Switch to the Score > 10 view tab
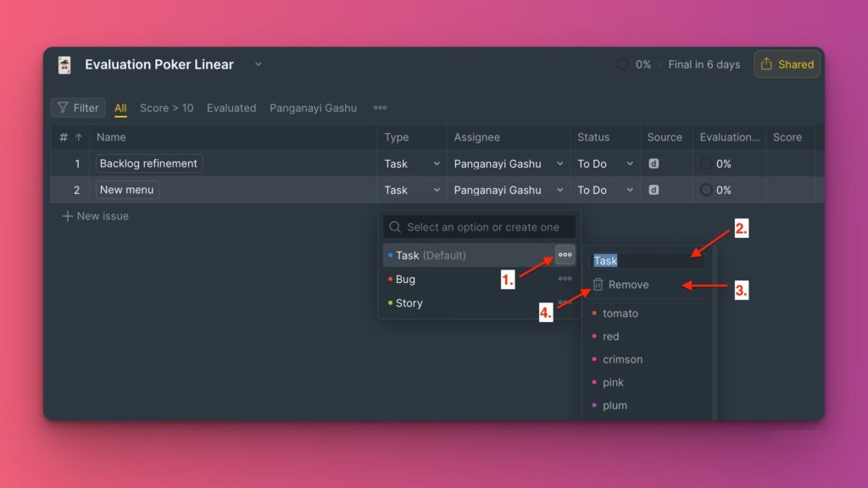Viewport: 868px width, 488px height. tap(166, 108)
